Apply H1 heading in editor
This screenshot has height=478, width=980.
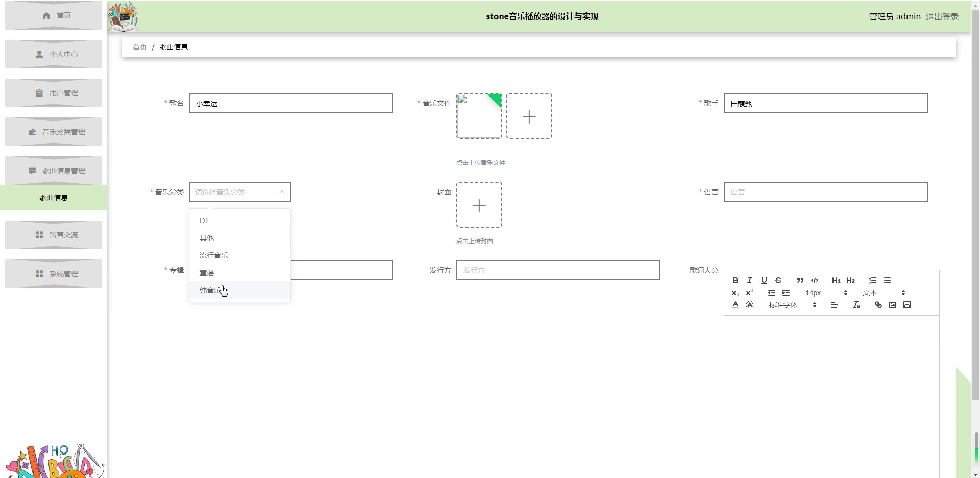[836, 280]
